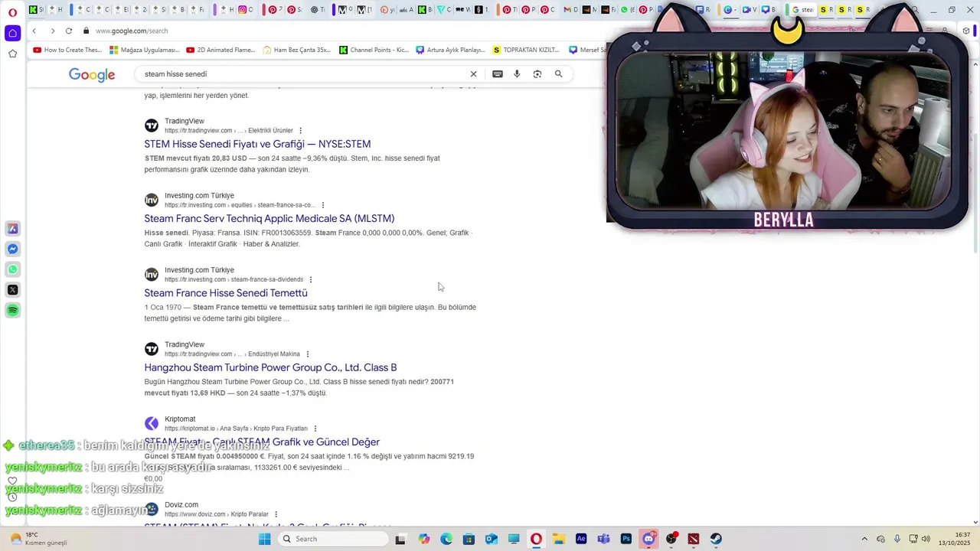Open the 'TOPRAKTAN KIZILT...' bookmark

(527, 50)
